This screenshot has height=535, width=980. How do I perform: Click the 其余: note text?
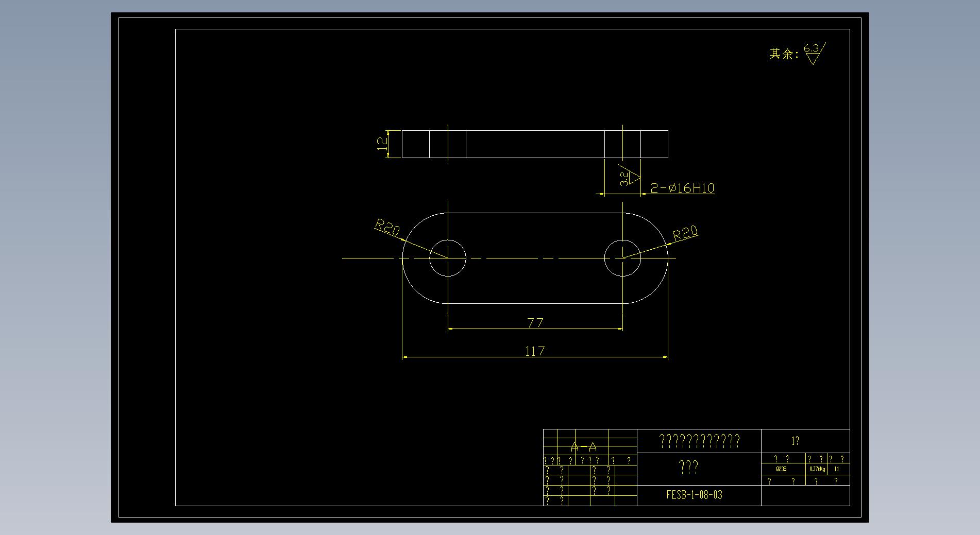click(x=784, y=54)
